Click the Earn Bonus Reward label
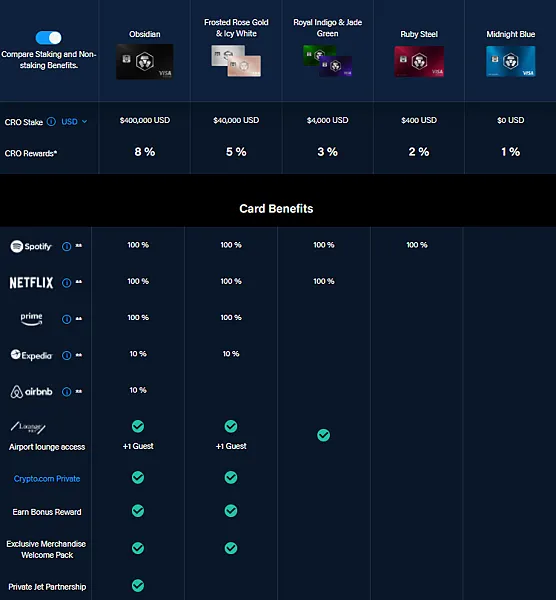 coord(47,512)
